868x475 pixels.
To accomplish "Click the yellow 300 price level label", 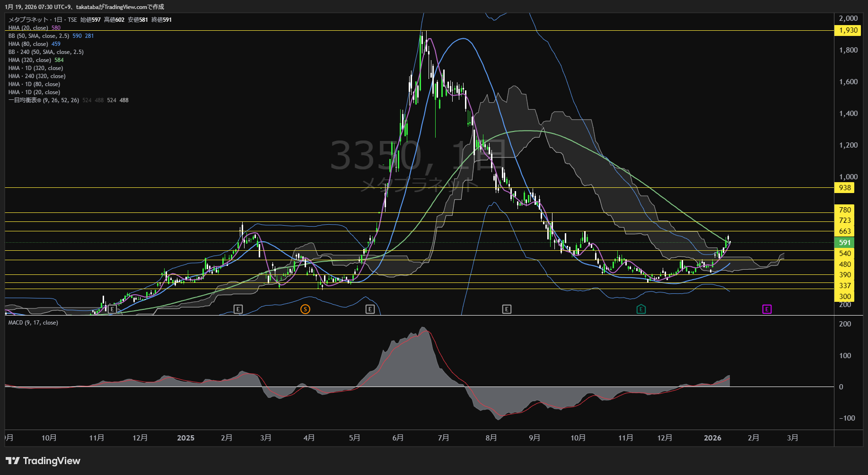I will [x=844, y=297].
